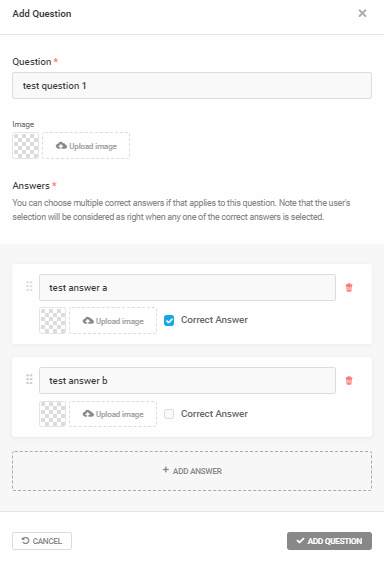Add another answer option
384x565 pixels.
192,471
